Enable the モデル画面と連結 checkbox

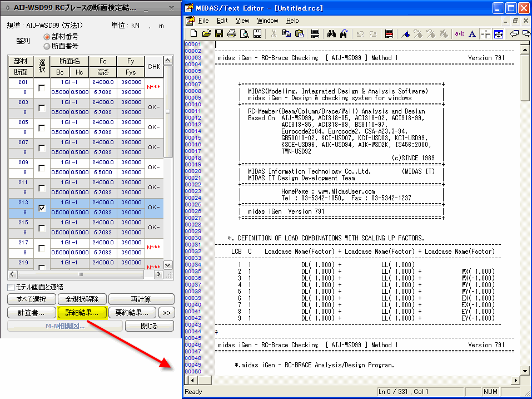pos(11,287)
